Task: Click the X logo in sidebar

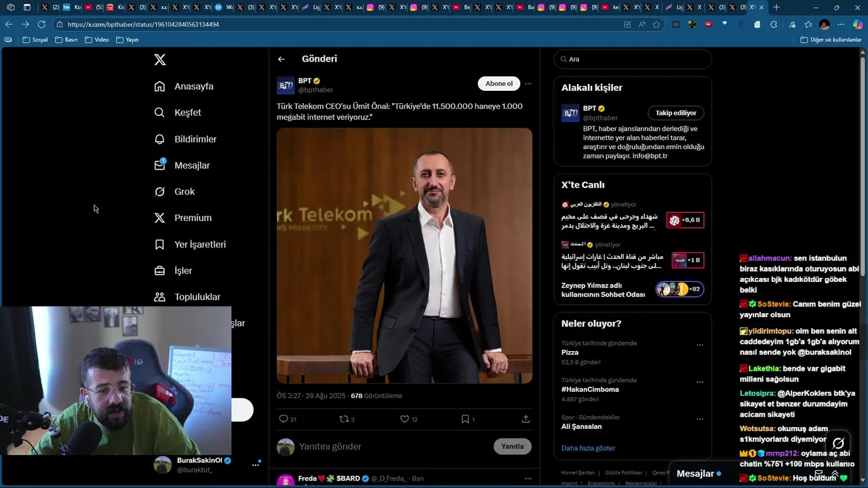Action: tap(160, 60)
